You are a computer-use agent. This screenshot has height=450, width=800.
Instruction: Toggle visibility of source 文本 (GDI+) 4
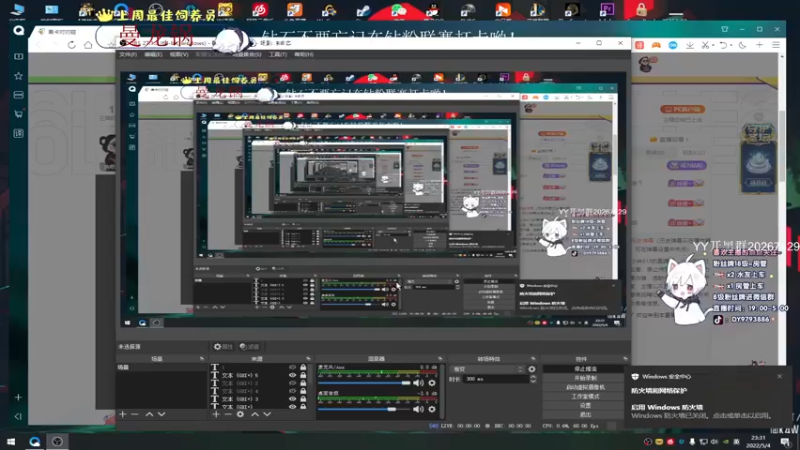click(292, 391)
